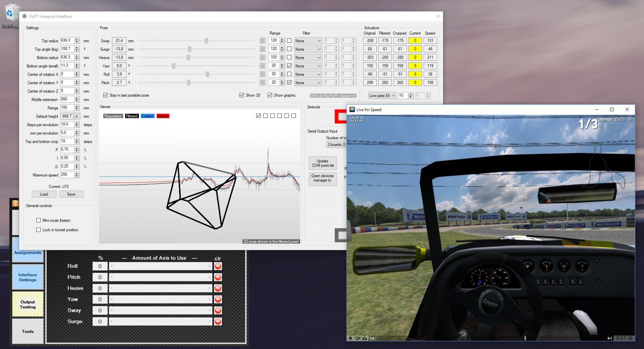Image resolution: width=644 pixels, height=349 pixels.
Task: Tick the checkbox in the Roll range row
Action: [x=289, y=75]
